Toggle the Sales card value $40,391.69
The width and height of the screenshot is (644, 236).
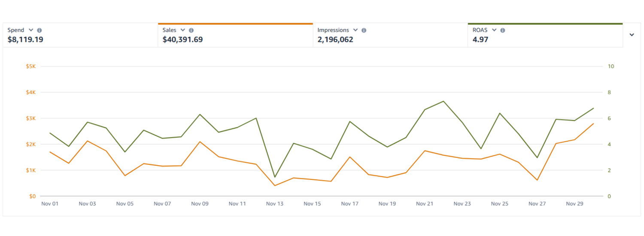click(x=182, y=39)
